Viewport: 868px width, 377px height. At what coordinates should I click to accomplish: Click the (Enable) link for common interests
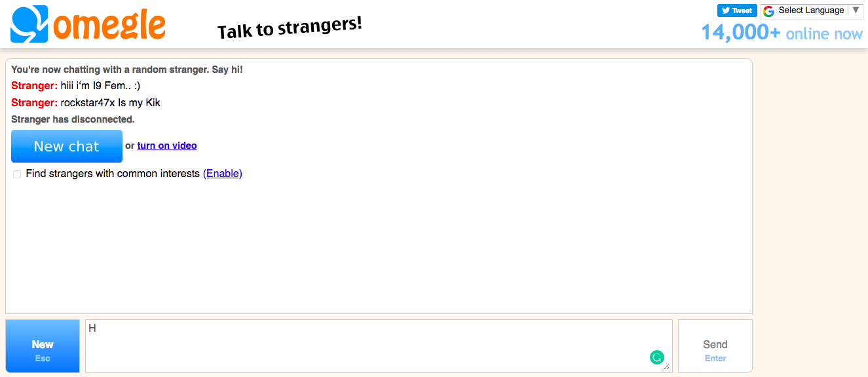pyautogui.click(x=223, y=174)
